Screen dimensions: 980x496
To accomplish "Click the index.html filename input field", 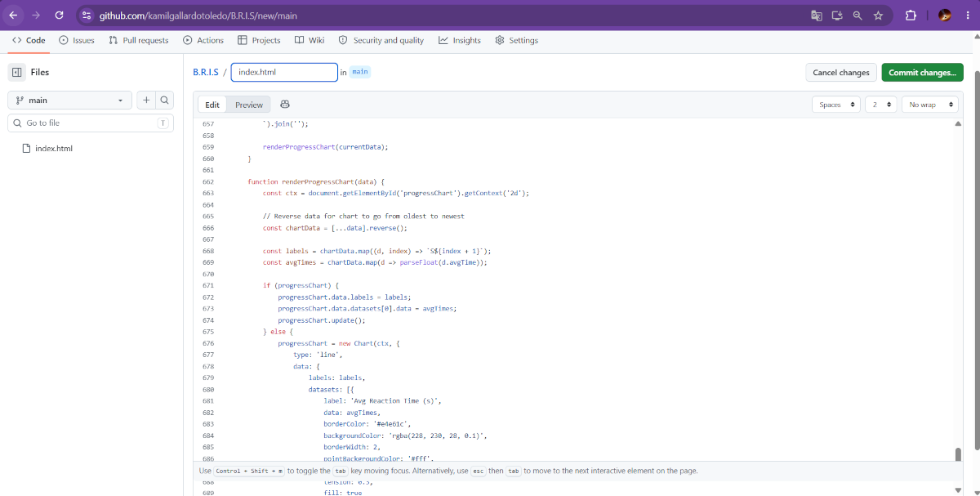I will (284, 72).
